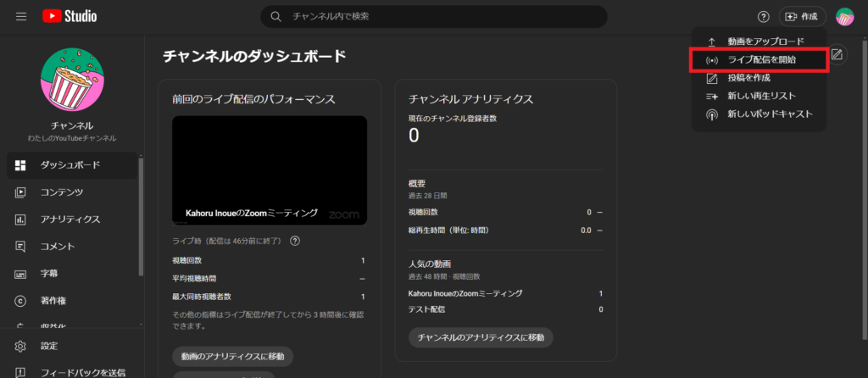Click the search magnifier icon
The image size is (868, 378).
[275, 17]
